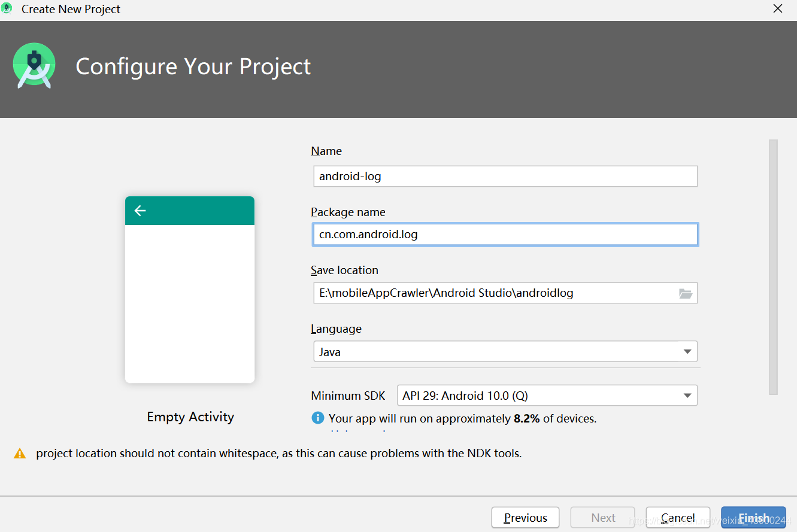The height and width of the screenshot is (532, 797).
Task: Click the 'Configure Your Project' heading
Action: pyautogui.click(x=193, y=66)
